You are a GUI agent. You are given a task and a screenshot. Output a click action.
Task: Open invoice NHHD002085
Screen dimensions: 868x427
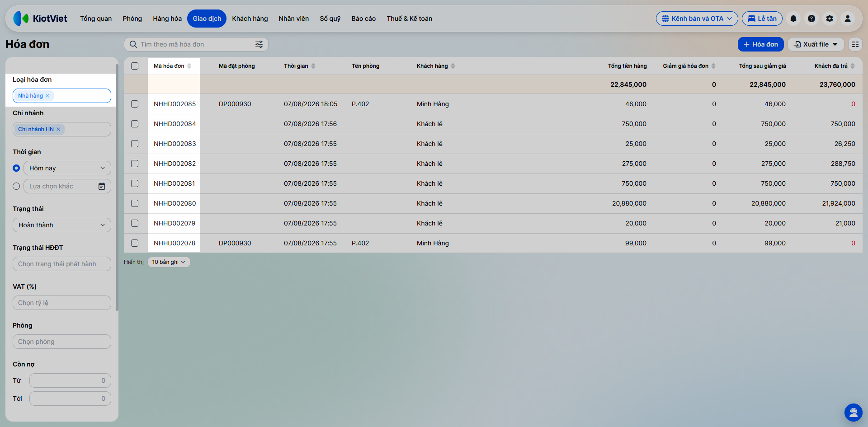pyautogui.click(x=175, y=104)
